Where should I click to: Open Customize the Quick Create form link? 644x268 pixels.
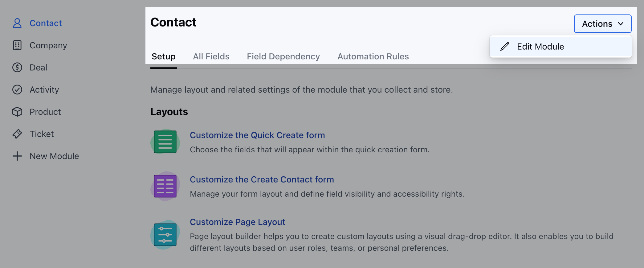[257, 135]
